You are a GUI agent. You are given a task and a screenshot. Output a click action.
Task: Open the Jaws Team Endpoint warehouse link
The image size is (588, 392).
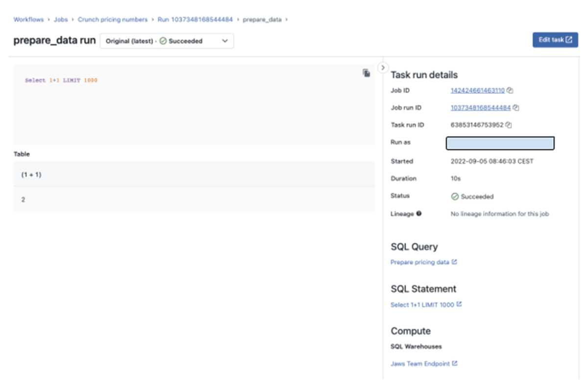coord(420,364)
